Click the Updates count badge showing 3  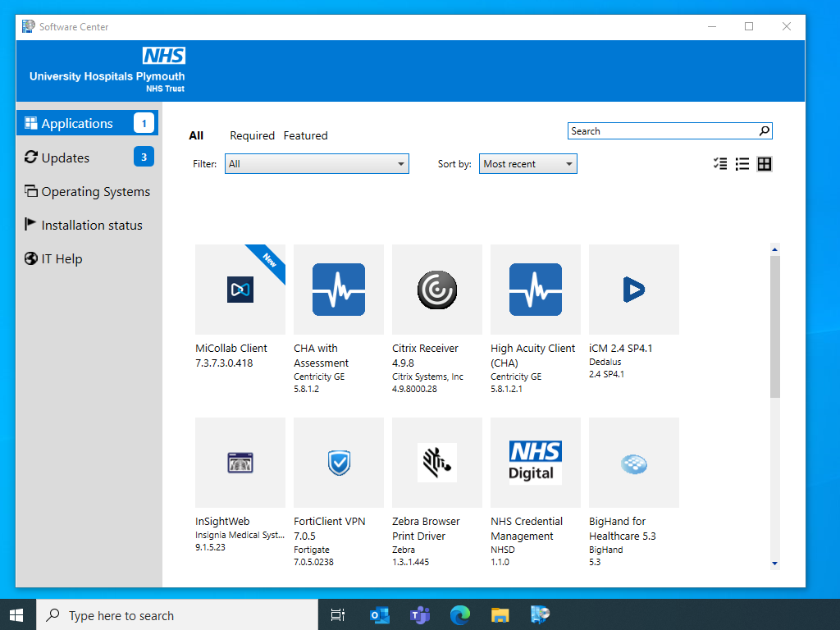click(144, 157)
